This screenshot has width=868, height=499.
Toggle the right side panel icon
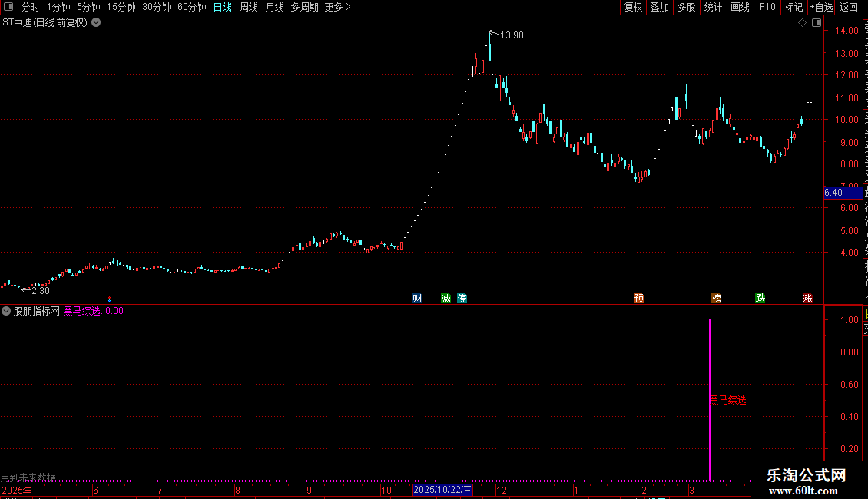click(817, 23)
